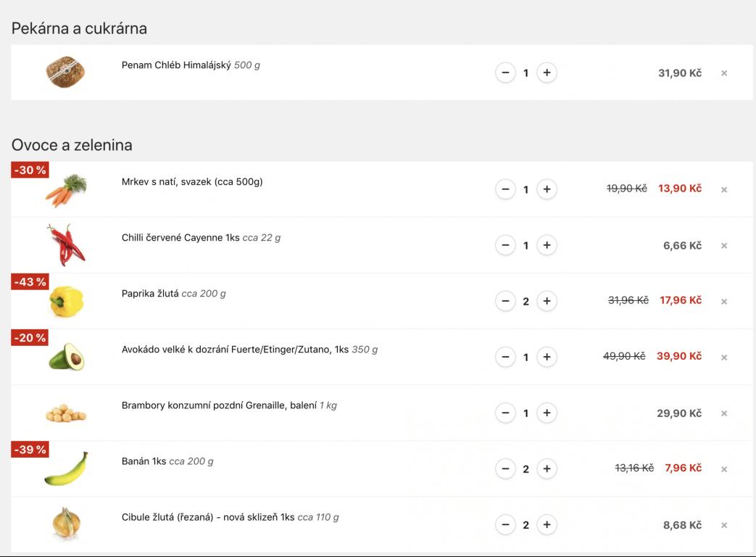Add one more Mrkev s natí
This screenshot has width=756, height=557.
tap(547, 189)
